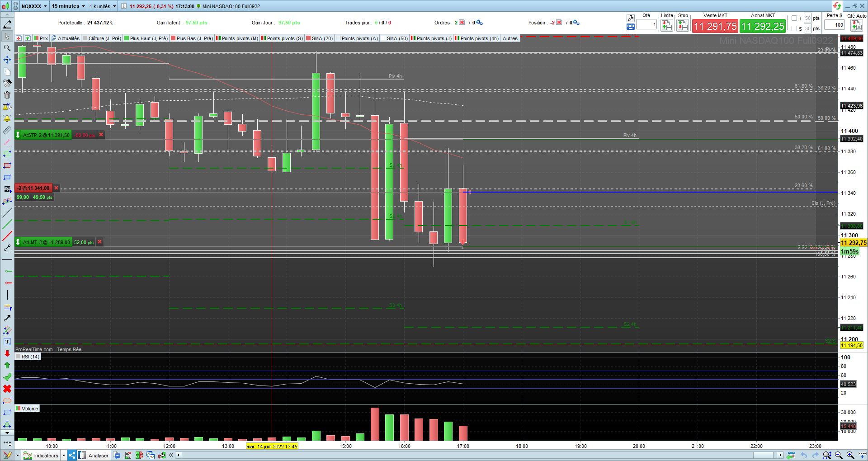Screen dimensions: 868x461
Task: Select the ruler measurement tool
Action: pyautogui.click(x=7, y=130)
